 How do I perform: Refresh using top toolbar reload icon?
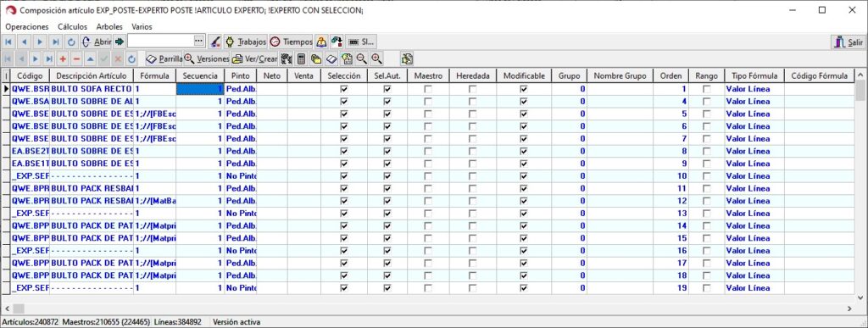point(71,42)
